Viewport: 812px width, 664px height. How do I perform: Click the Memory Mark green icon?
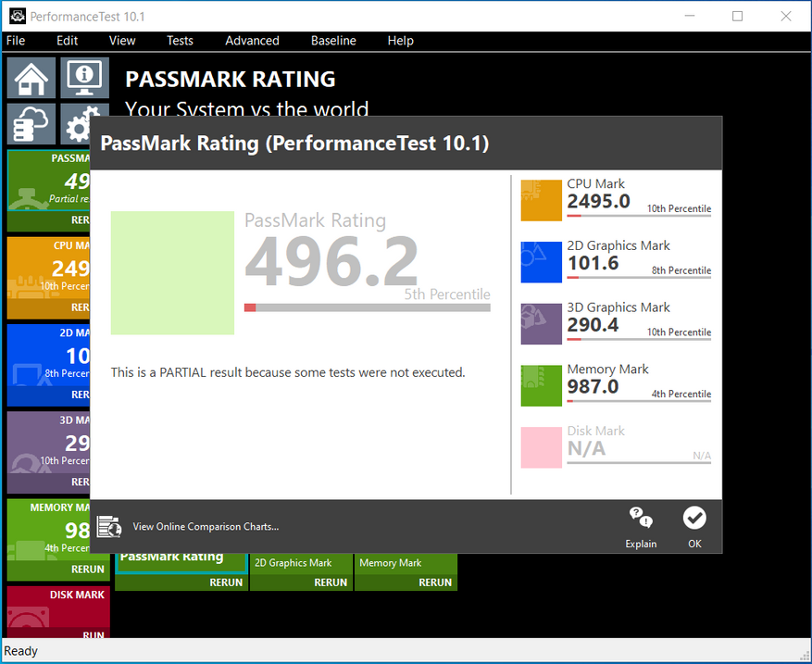541,386
